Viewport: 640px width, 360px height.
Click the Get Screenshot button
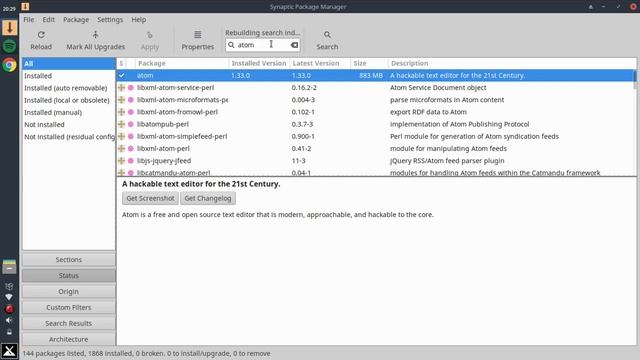click(150, 198)
